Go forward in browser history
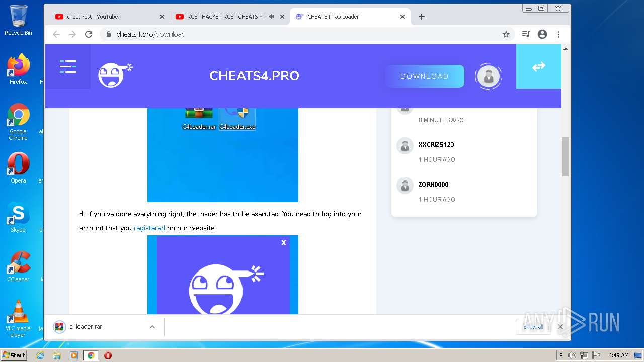The image size is (644, 362). (x=72, y=34)
